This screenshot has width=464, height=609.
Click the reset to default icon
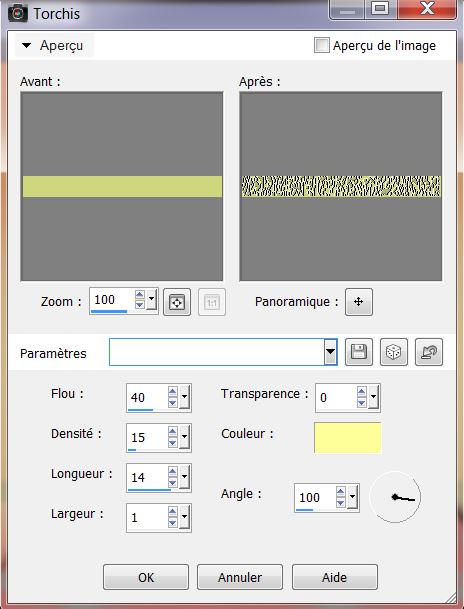tap(429, 352)
